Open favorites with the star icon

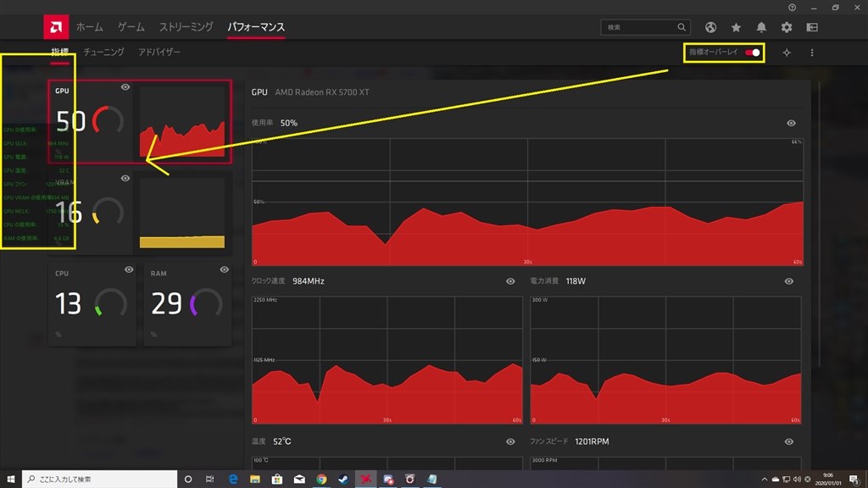click(736, 27)
